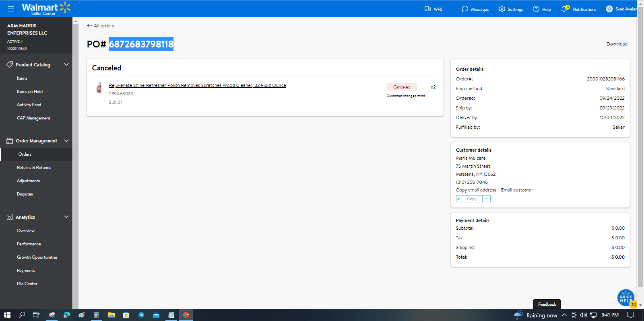Click the Download link
Screen dimensions: 644x321
pos(617,44)
